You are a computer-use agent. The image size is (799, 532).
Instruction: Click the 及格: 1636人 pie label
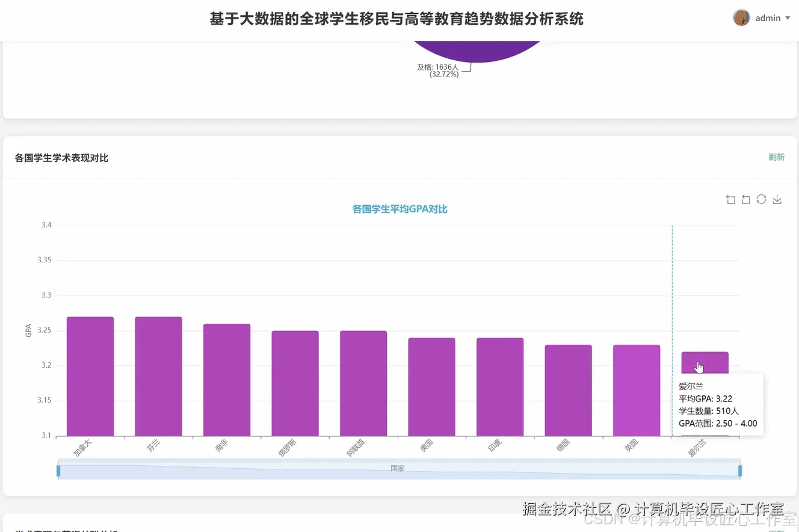coord(438,70)
